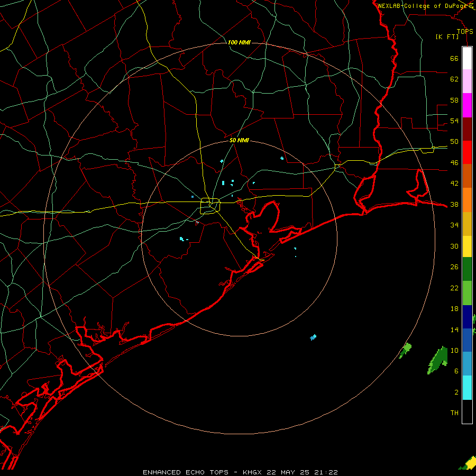Select the cyan legend swatch near 2
476x476 pixels.
(467, 388)
